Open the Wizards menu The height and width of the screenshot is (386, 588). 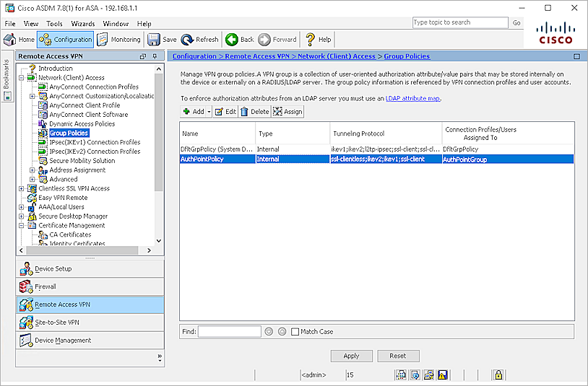click(x=83, y=24)
